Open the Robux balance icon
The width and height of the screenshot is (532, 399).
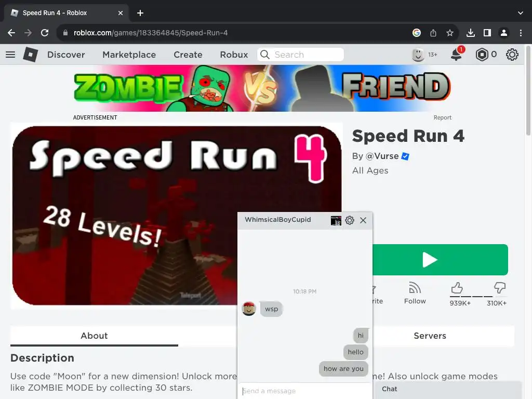point(482,55)
